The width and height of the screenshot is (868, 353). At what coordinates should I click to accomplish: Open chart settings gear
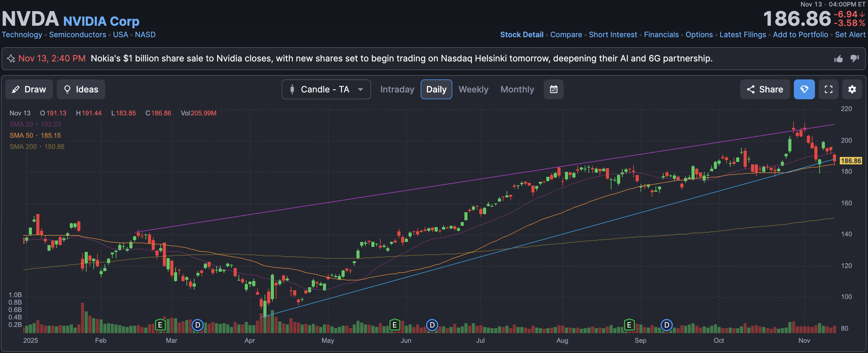pos(852,89)
